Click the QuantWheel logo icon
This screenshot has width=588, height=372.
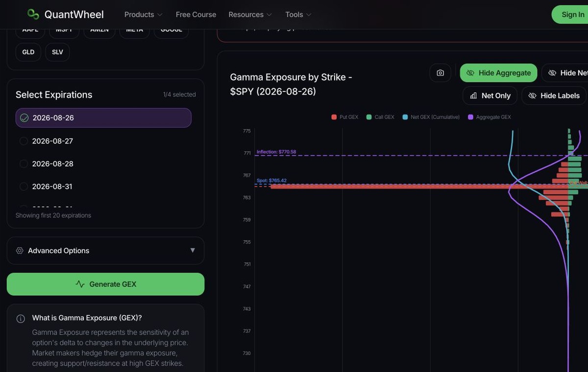pos(33,14)
